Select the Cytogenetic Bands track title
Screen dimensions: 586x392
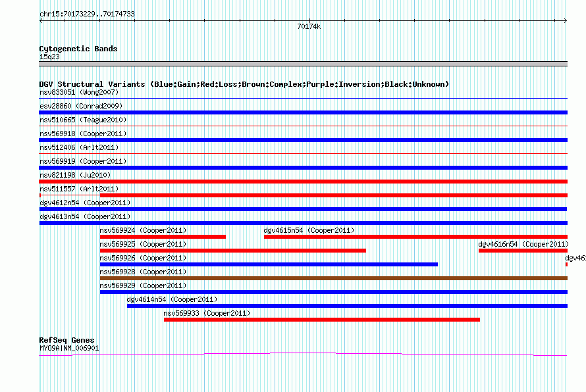pos(78,49)
